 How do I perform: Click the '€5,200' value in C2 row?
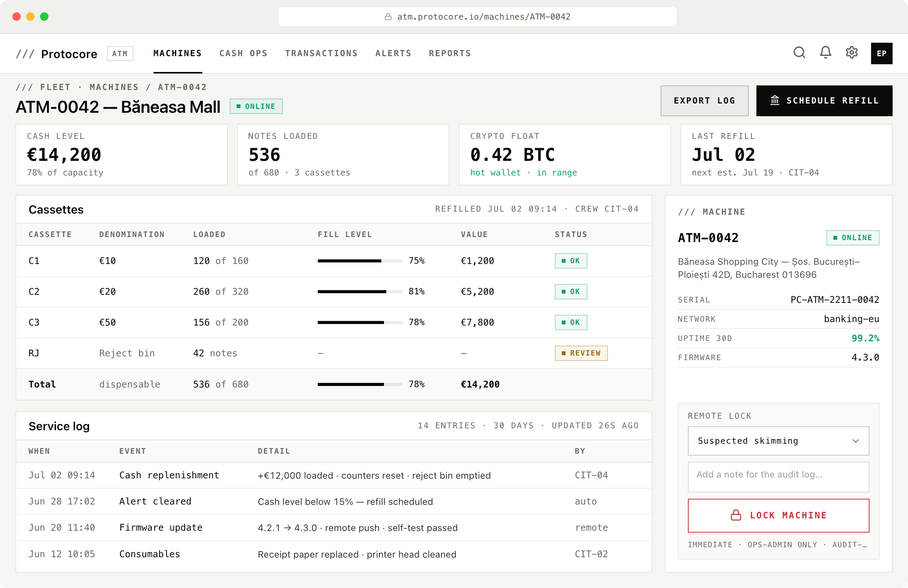477,292
